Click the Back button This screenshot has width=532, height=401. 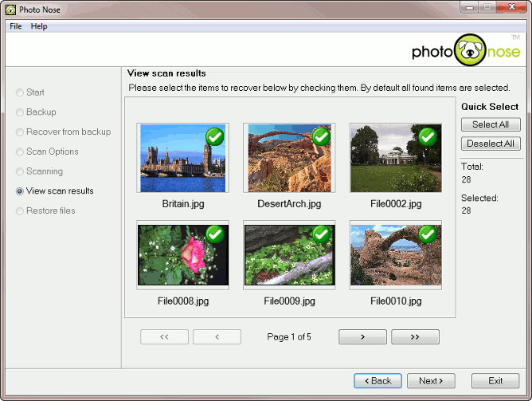tap(378, 381)
